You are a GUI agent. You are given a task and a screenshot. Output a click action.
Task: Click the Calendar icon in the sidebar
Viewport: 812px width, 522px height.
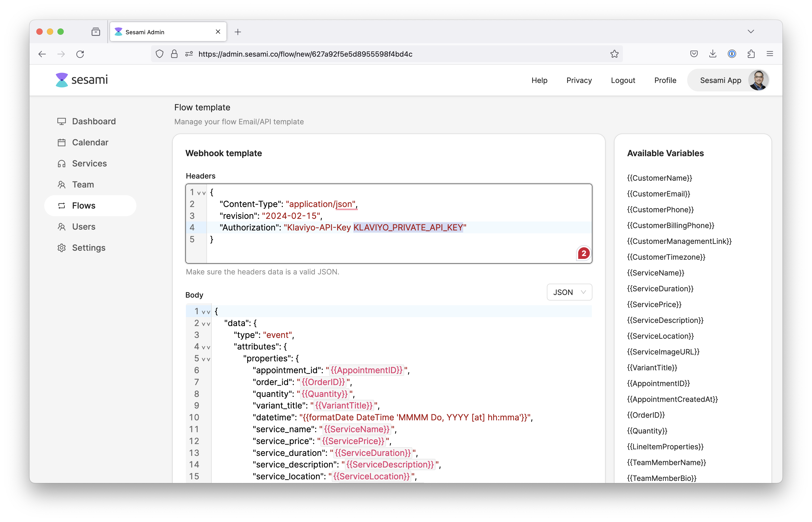click(x=62, y=142)
